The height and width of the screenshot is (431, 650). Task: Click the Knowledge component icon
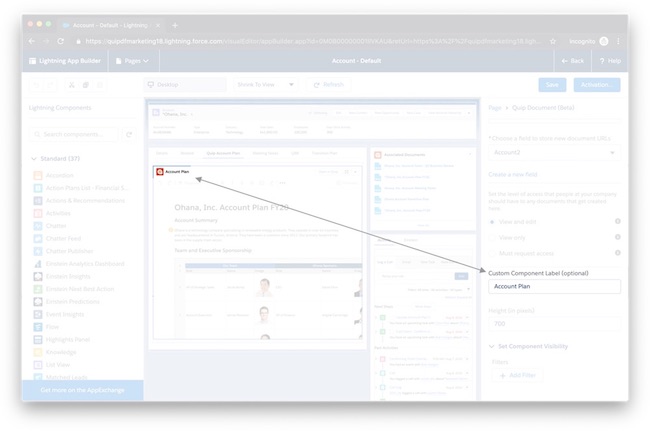pyautogui.click(x=38, y=352)
